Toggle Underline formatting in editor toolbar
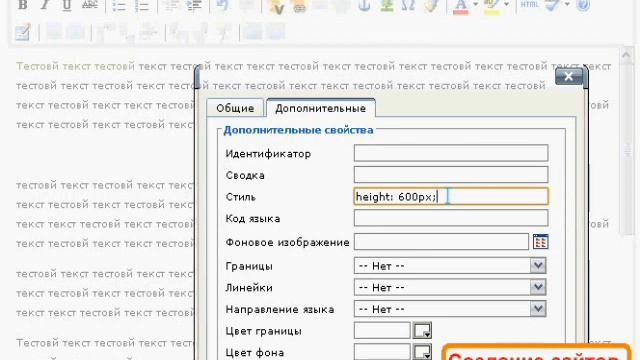 (67, 5)
